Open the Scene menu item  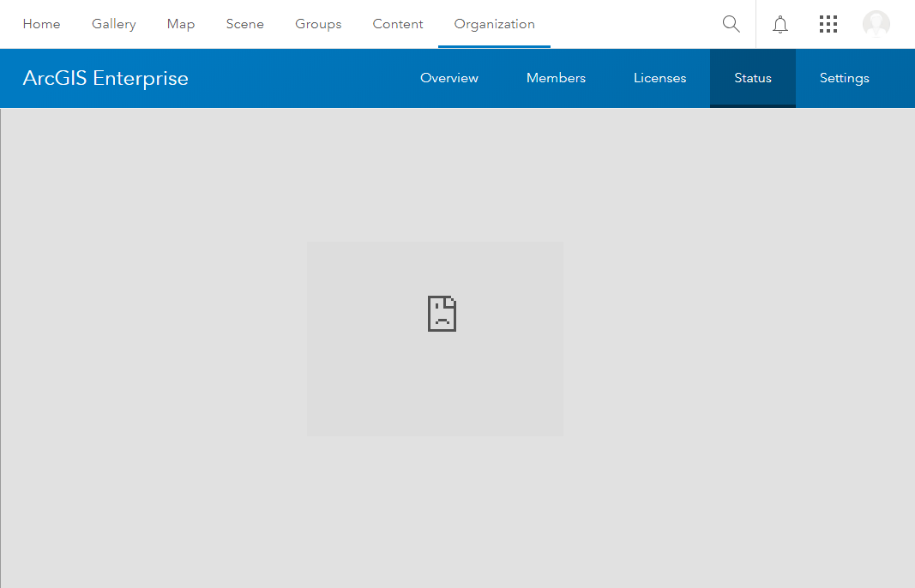245,24
